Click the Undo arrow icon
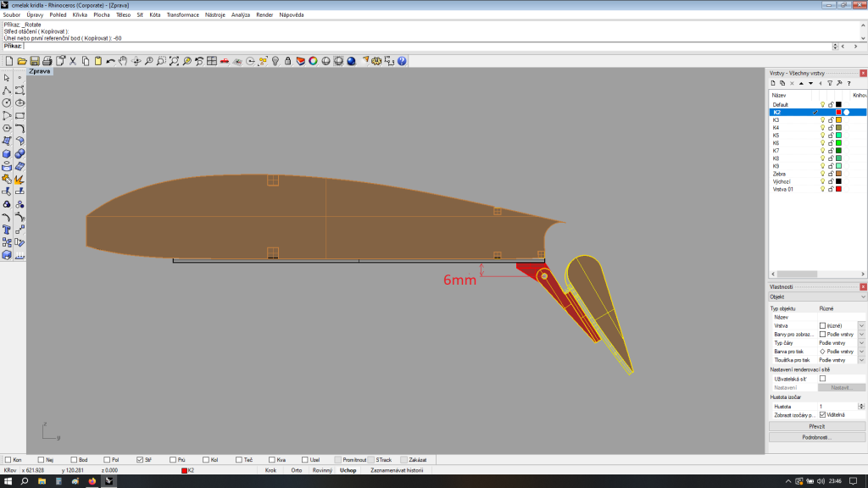This screenshot has width=868, height=488. coord(110,61)
